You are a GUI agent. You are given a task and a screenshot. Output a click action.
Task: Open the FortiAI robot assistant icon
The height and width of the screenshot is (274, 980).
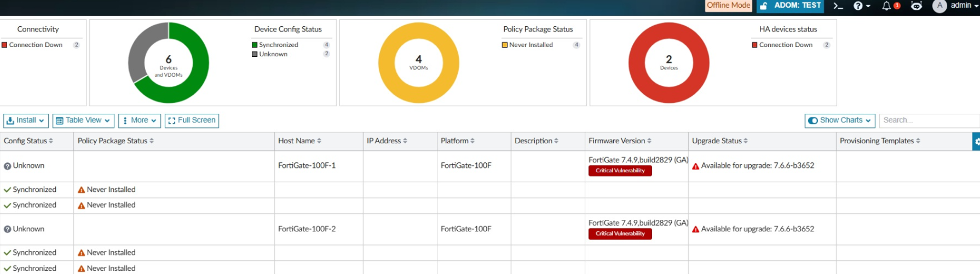[916, 5]
